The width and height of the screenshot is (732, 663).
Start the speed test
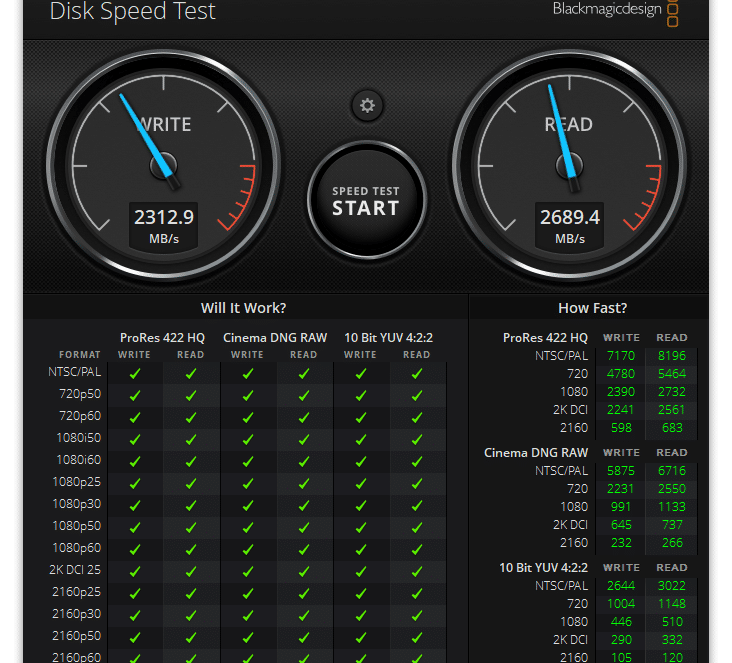[x=366, y=200]
